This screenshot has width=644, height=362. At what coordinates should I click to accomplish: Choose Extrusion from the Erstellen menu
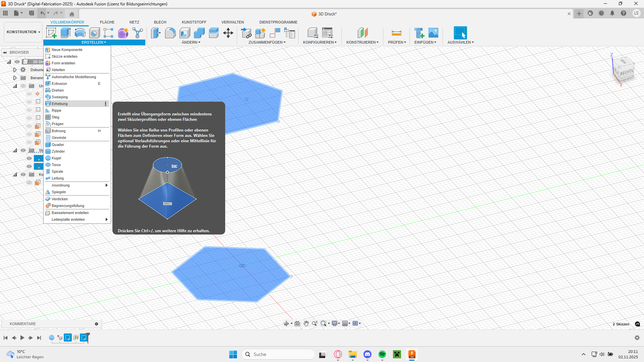59,84
